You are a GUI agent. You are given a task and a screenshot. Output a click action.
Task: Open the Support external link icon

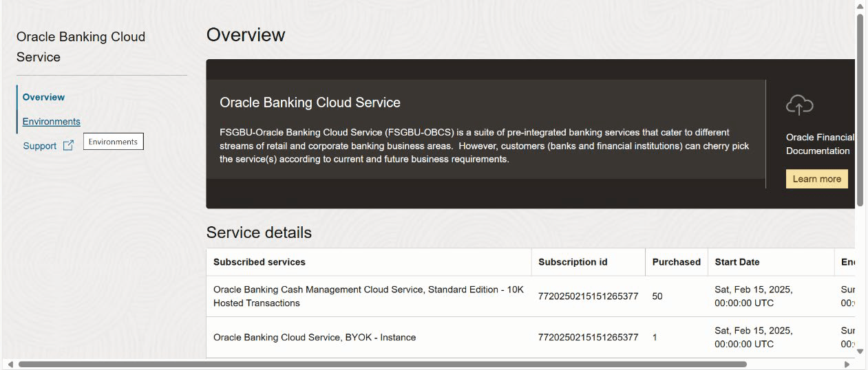point(68,146)
